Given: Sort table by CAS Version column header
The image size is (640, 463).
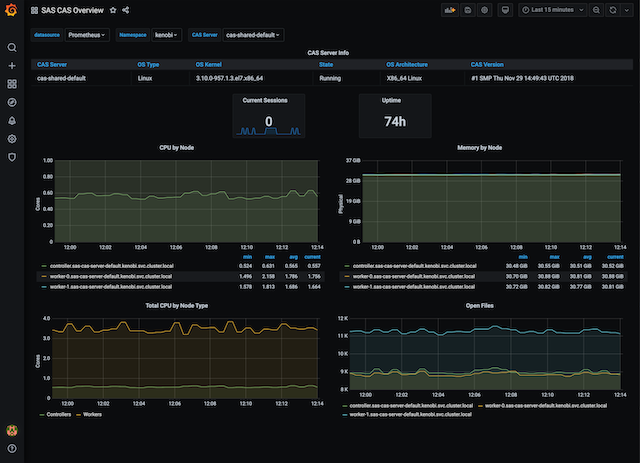Looking at the screenshot, I should (487, 65).
